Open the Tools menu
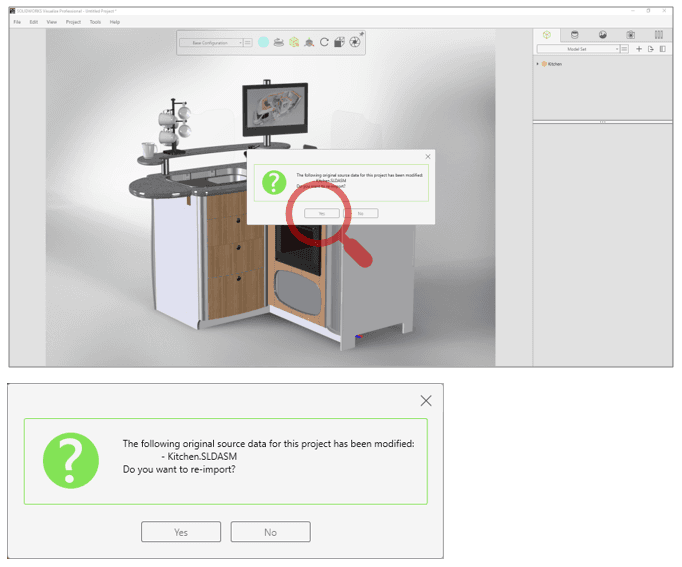682x567 pixels. click(x=95, y=22)
